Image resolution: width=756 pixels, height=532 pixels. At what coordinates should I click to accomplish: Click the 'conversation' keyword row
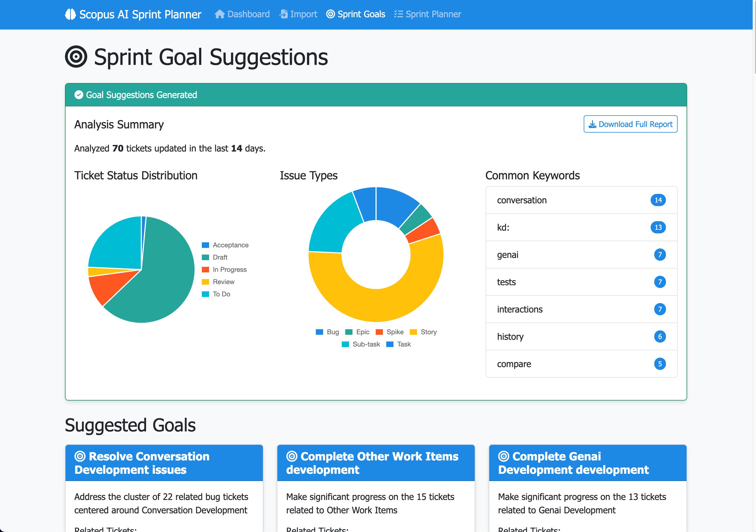581,200
